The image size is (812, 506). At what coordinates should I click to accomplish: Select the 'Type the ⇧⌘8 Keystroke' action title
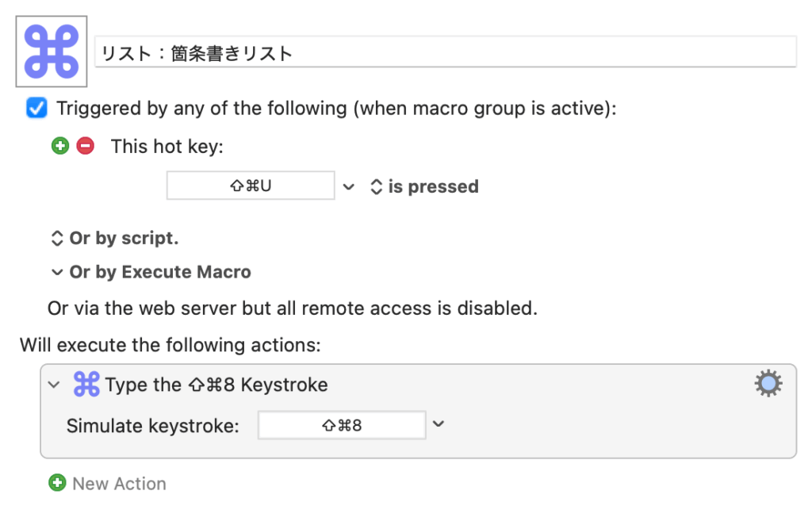pyautogui.click(x=216, y=385)
